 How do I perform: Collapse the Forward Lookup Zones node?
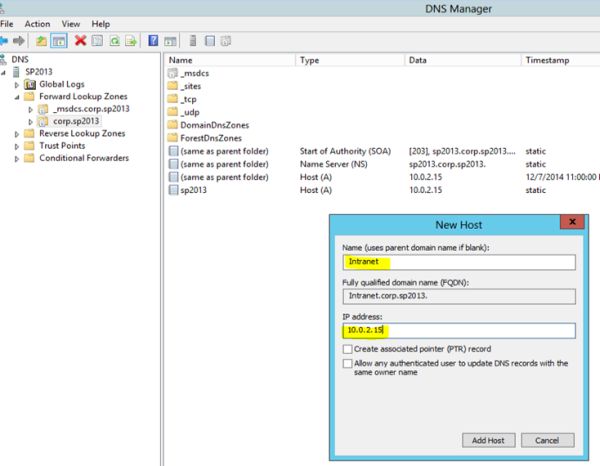[x=16, y=97]
